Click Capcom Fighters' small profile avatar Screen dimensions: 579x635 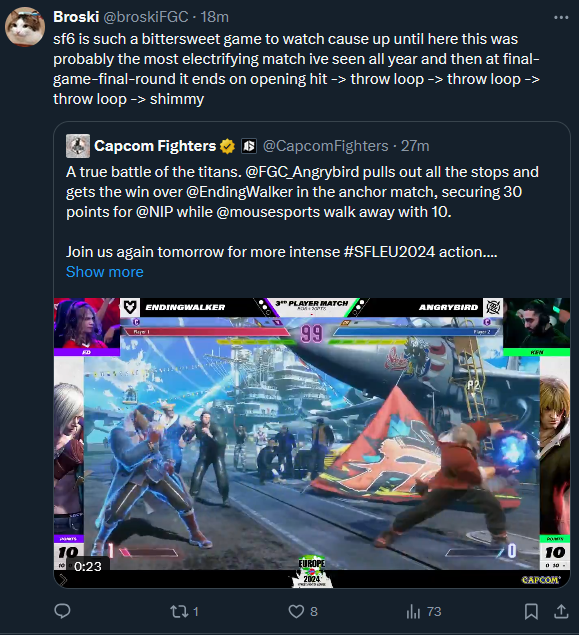[x=78, y=146]
